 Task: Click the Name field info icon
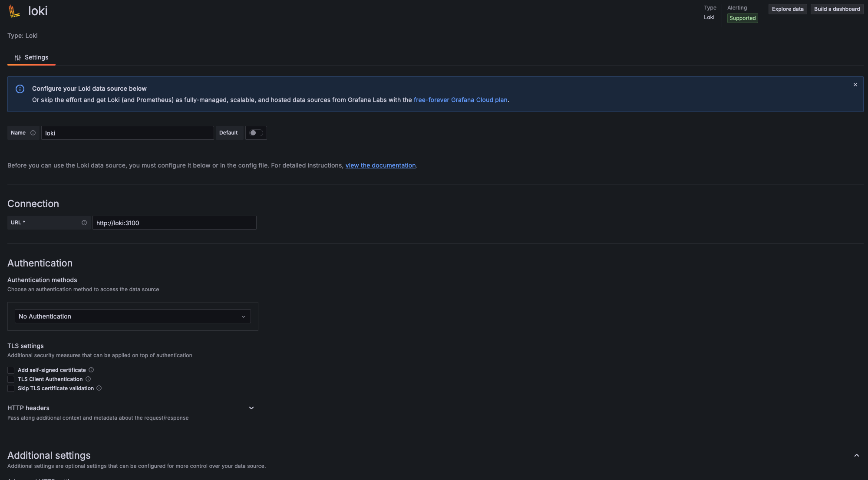[33, 133]
